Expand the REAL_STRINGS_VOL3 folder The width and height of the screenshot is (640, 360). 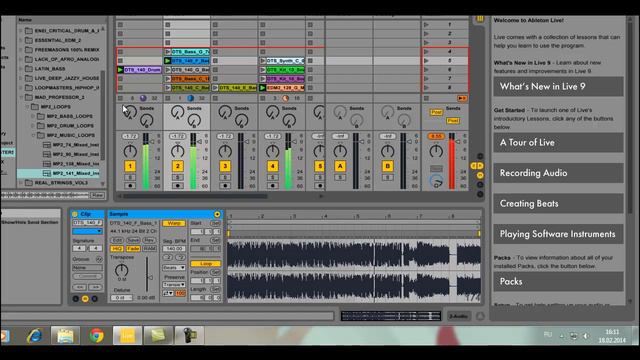[x=21, y=183]
